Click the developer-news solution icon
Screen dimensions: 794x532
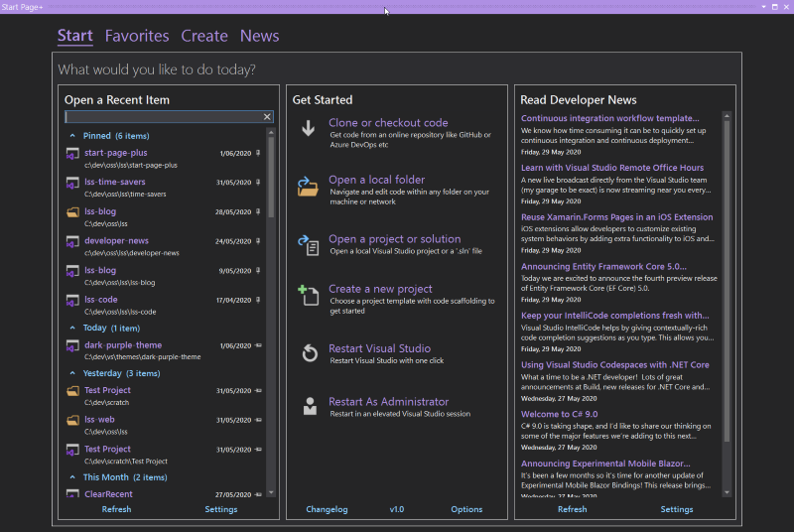pyautogui.click(x=72, y=241)
